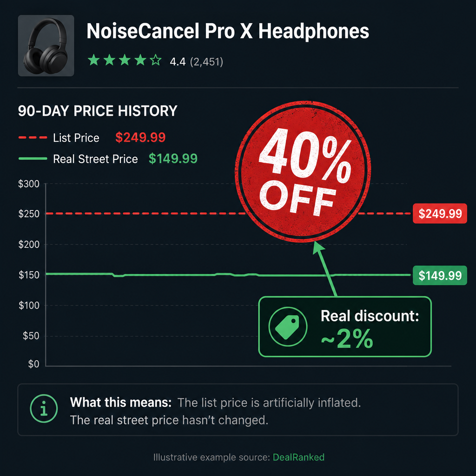This screenshot has width=476, height=476.
Task: Click the green Real Street Price legend line
Action: coord(33,159)
